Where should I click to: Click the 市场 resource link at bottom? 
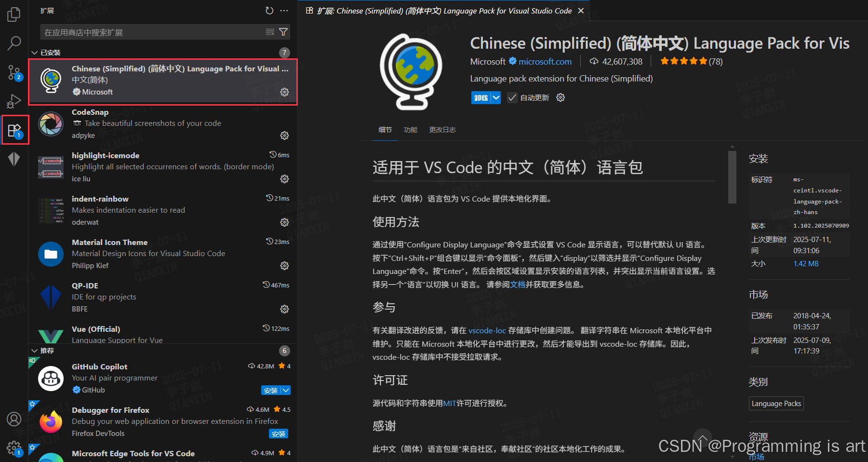[756, 457]
